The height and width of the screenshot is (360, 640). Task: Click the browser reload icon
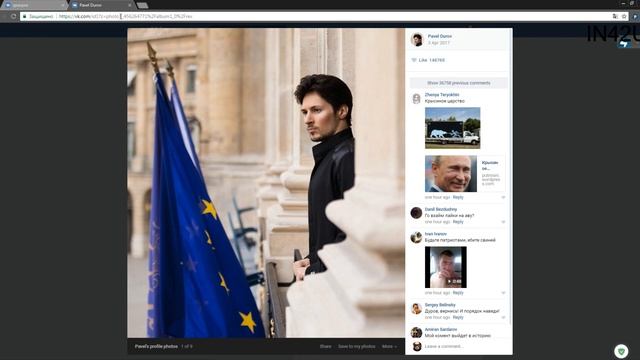[13, 16]
